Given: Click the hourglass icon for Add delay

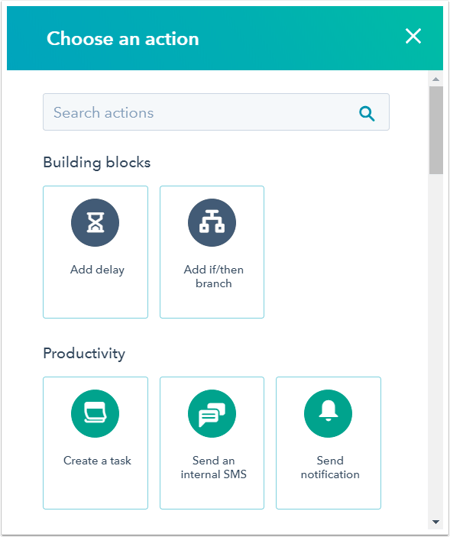Looking at the screenshot, I should click(95, 223).
